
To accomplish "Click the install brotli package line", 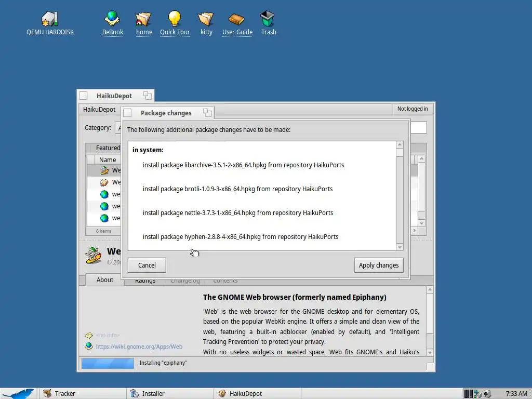I will (237, 189).
